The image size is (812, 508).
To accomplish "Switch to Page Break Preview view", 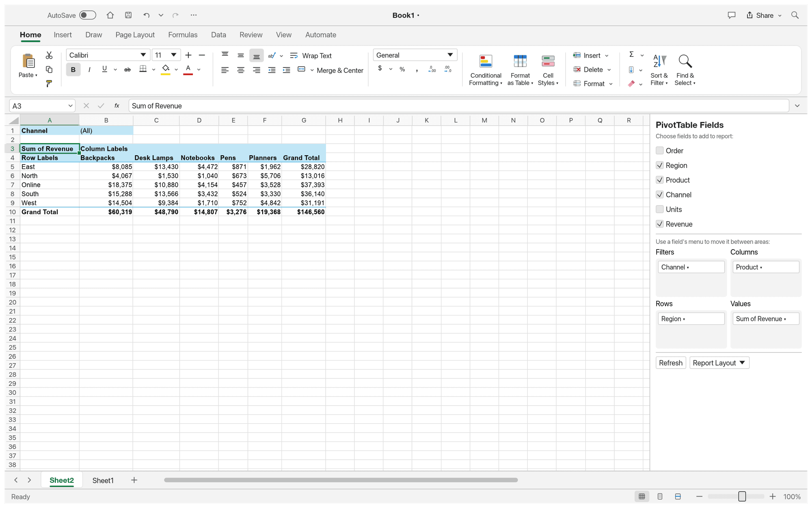I will tap(678, 496).
